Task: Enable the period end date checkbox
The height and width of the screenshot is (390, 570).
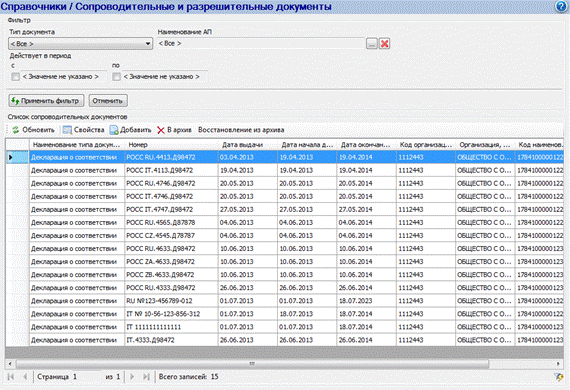Action: click(116, 77)
